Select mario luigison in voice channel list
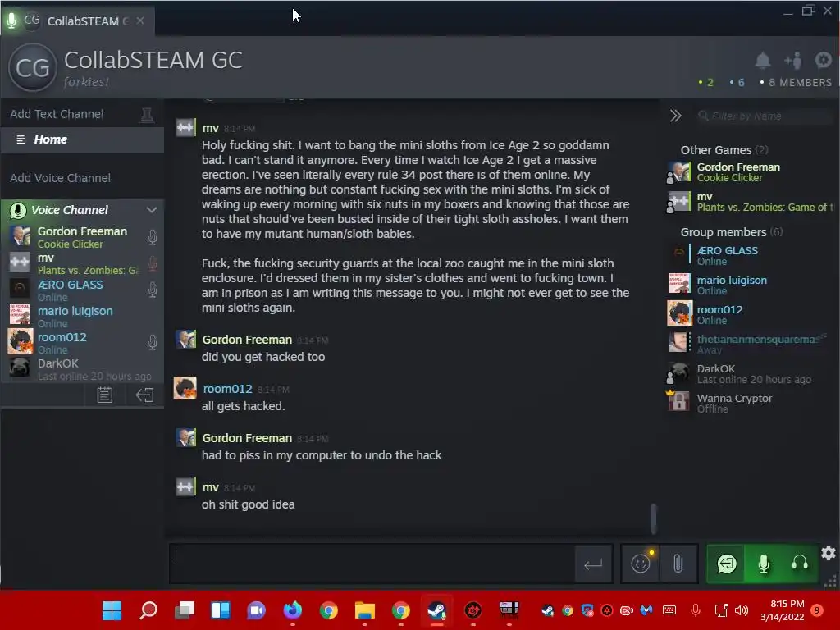 pyautogui.click(x=83, y=316)
